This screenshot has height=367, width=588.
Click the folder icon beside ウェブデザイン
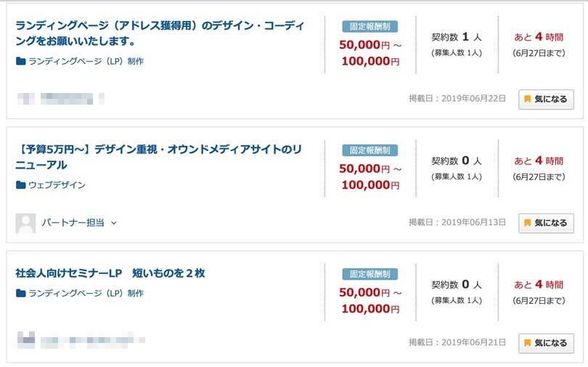pos(20,185)
